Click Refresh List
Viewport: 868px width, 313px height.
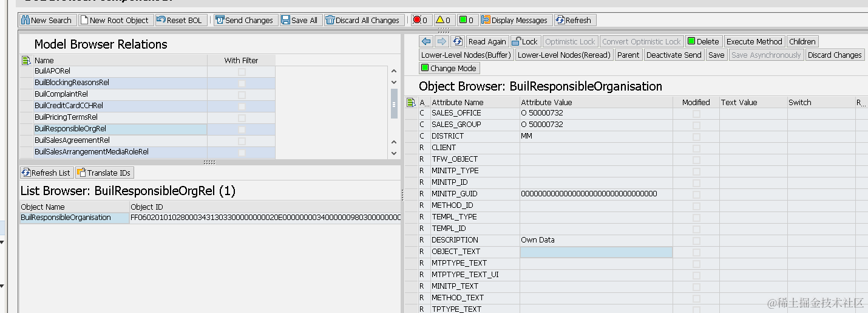46,173
